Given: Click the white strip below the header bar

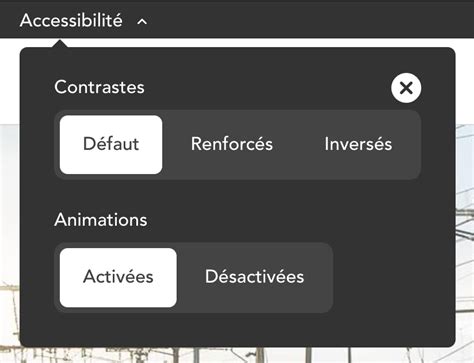Looking at the screenshot, I should point(267,42).
